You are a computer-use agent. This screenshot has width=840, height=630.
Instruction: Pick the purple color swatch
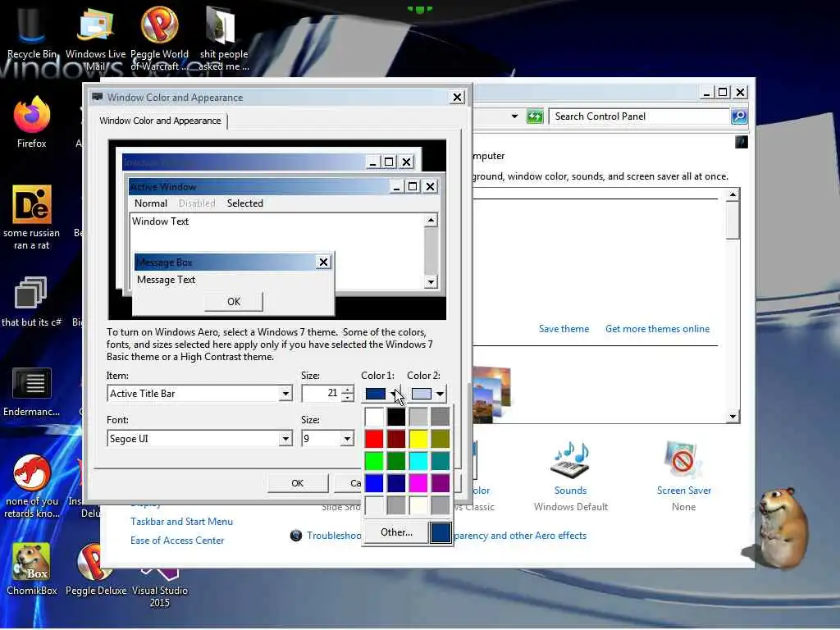(x=441, y=483)
